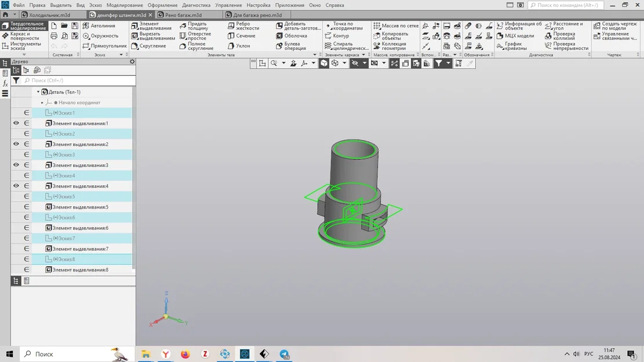This screenshot has height=362, width=644.
Task: Open a file using the folder icon
Action: (x=64, y=25)
